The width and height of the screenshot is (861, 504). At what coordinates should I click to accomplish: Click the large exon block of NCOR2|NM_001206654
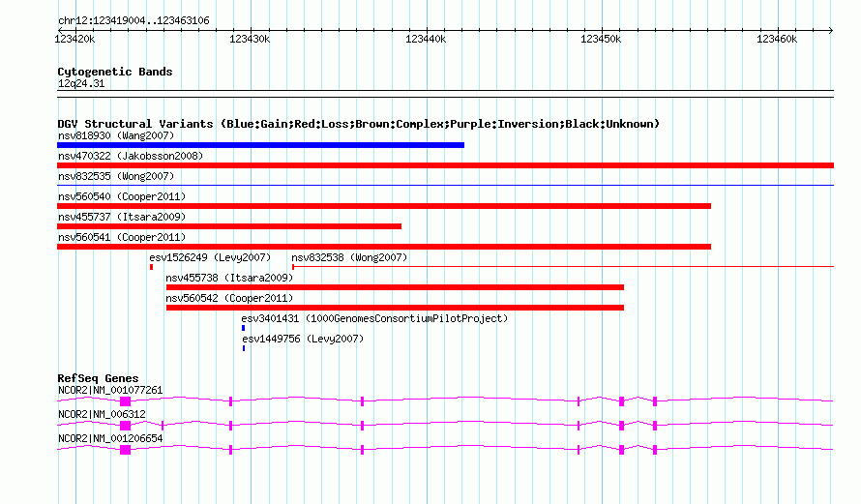point(125,450)
